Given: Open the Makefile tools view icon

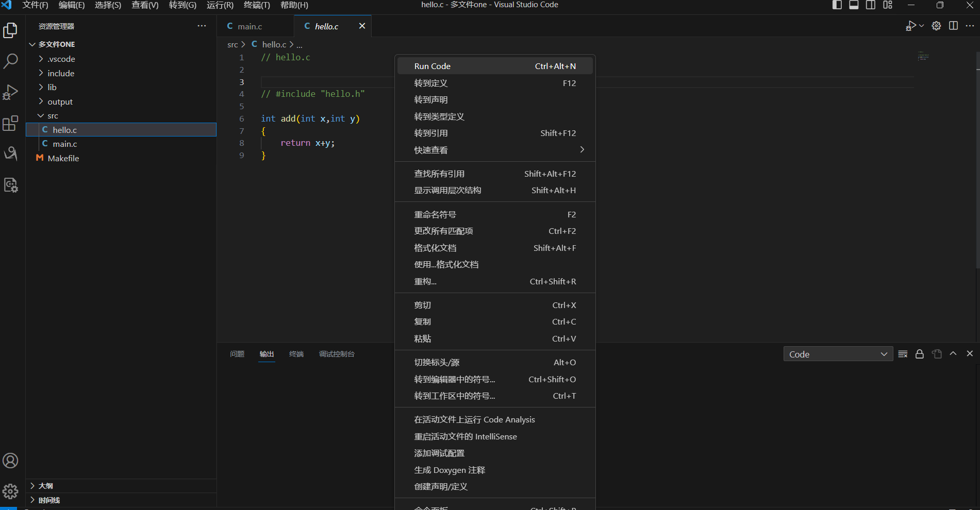Looking at the screenshot, I should pyautogui.click(x=10, y=154).
